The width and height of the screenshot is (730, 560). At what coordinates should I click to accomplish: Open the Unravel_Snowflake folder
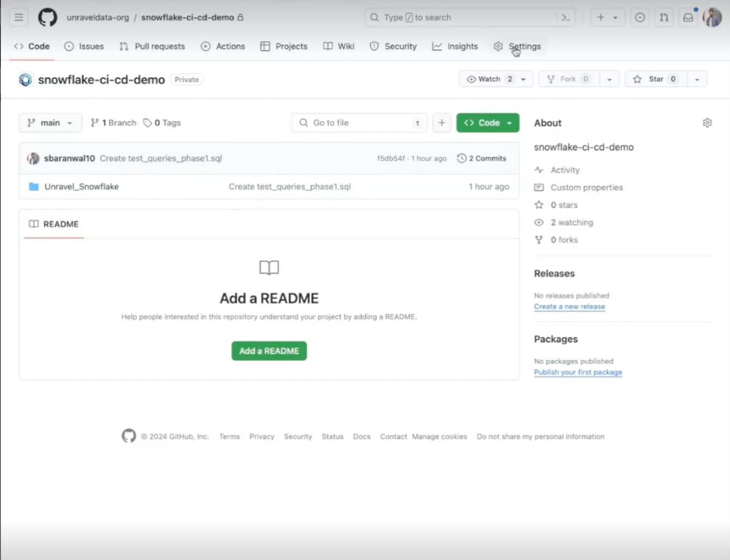click(82, 186)
